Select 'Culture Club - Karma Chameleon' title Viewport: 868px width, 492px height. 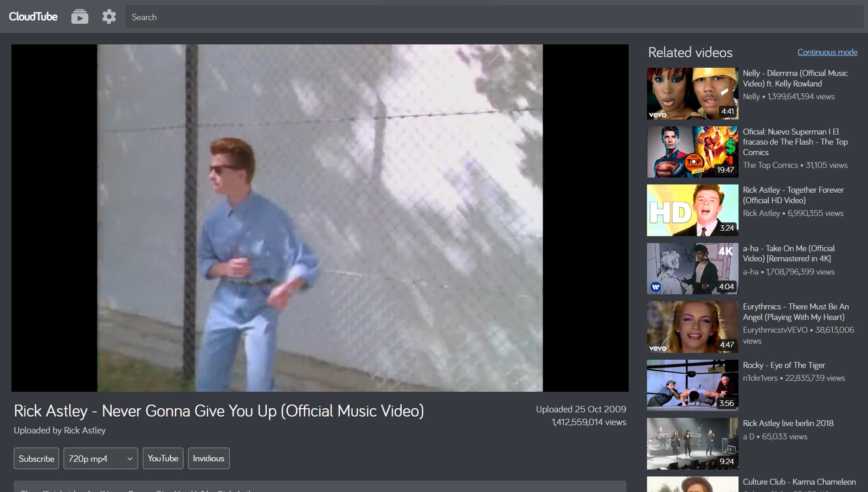[x=799, y=482]
